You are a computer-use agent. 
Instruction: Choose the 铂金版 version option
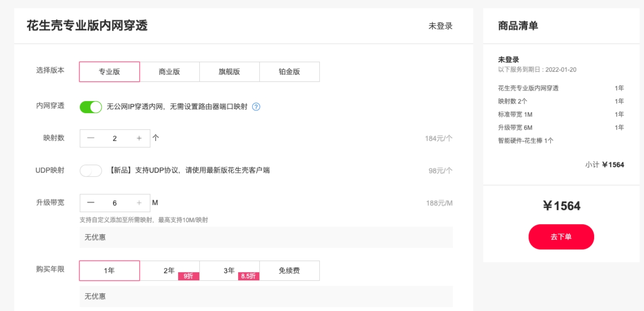point(289,72)
